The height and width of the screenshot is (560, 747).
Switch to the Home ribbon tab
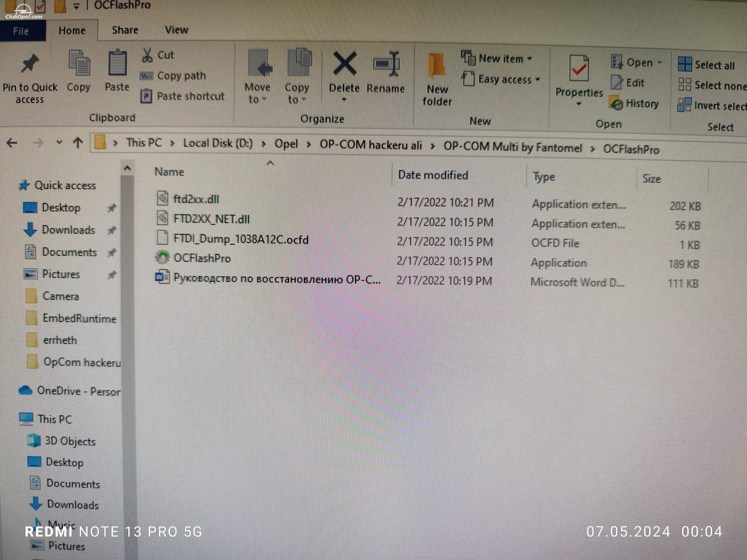pyautogui.click(x=72, y=30)
